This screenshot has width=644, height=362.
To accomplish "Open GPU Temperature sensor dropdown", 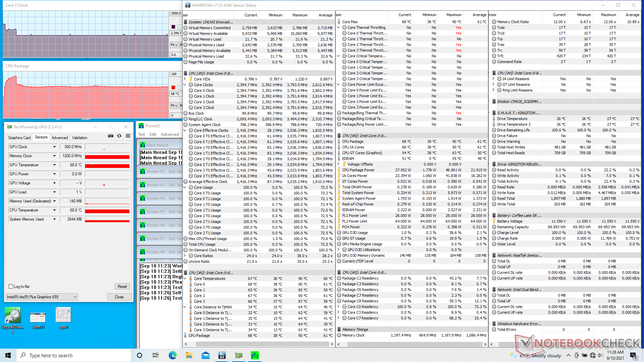I will tap(54, 165).
